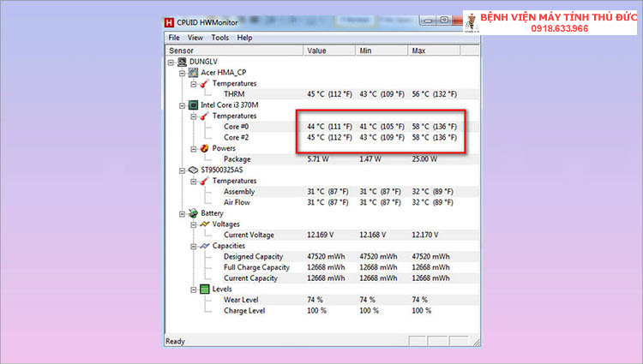Click the Value column header

tap(329, 51)
